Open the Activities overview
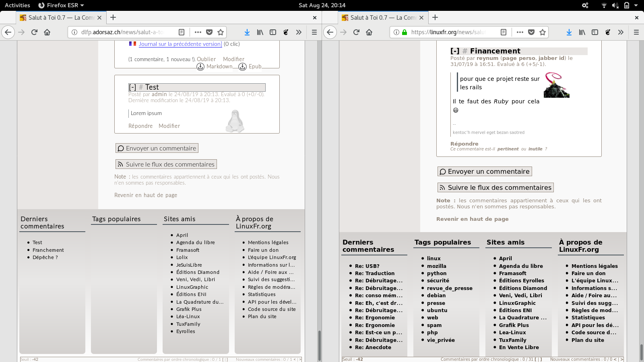 (17, 5)
